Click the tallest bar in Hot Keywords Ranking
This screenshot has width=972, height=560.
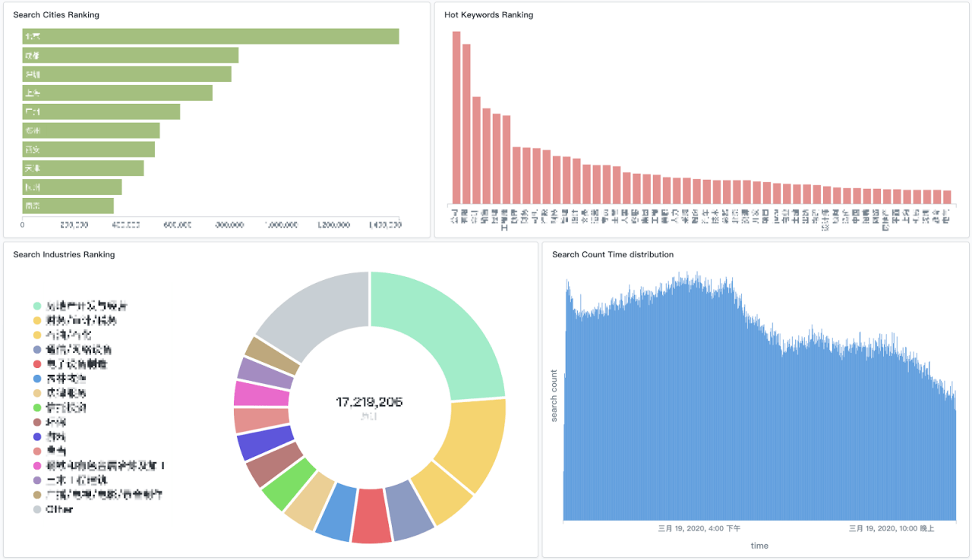click(x=456, y=118)
